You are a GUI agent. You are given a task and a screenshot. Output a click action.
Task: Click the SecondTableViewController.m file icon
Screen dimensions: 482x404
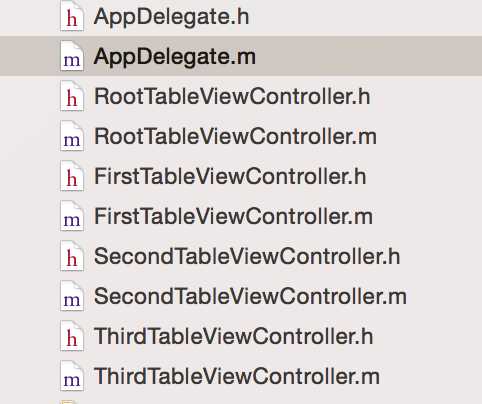coord(72,296)
